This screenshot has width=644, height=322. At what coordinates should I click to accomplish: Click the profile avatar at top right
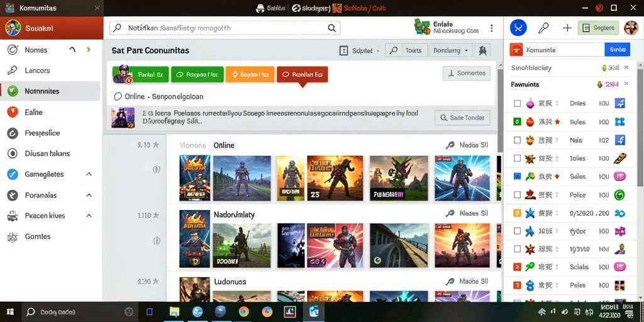(631, 28)
